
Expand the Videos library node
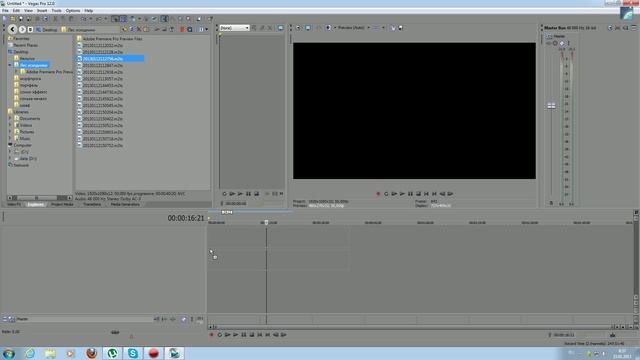(10, 125)
